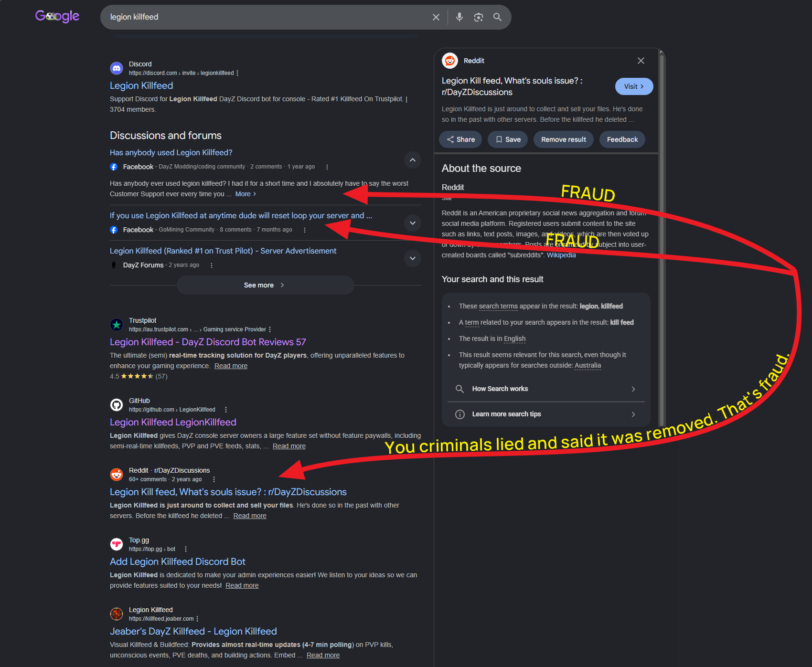Open Legion Killfeed Discord invite link
This screenshot has height=667, width=812.
[141, 85]
